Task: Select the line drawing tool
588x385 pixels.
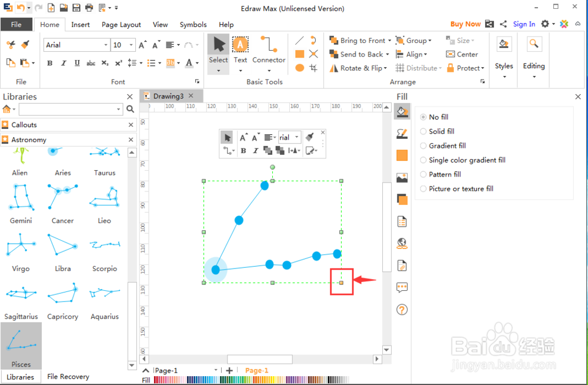Action: coord(299,40)
